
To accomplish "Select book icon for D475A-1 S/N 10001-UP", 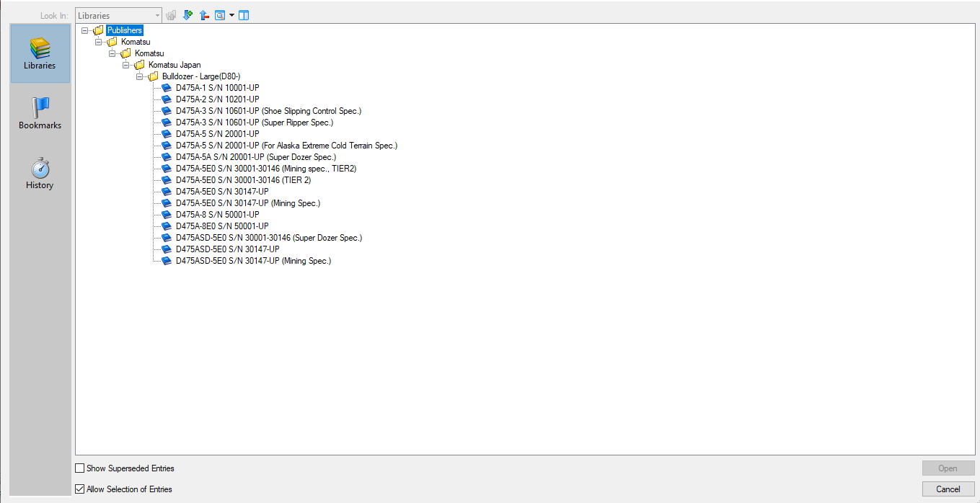I will click(167, 88).
